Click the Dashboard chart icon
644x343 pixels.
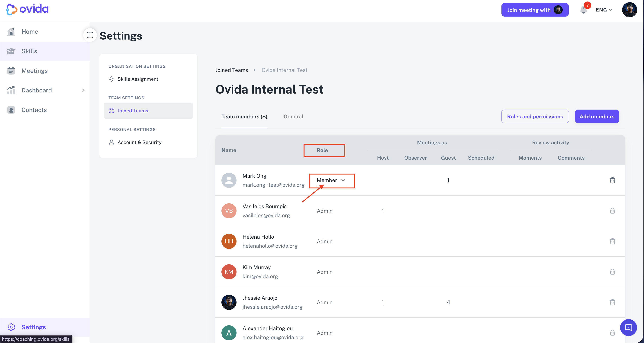[x=11, y=90]
